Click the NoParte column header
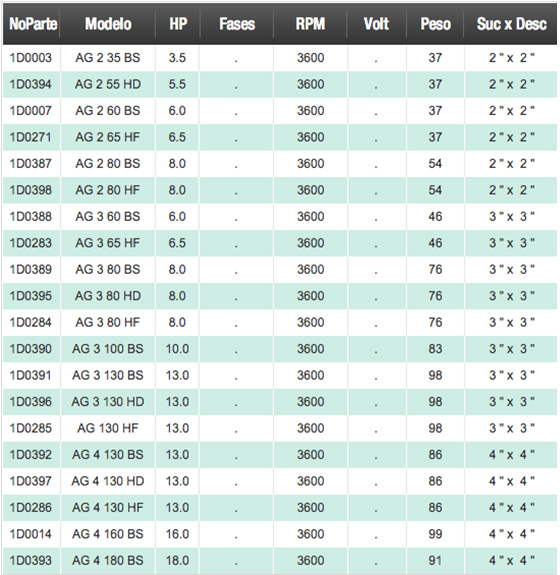Screen dimensions: 560x575 (x=33, y=24)
